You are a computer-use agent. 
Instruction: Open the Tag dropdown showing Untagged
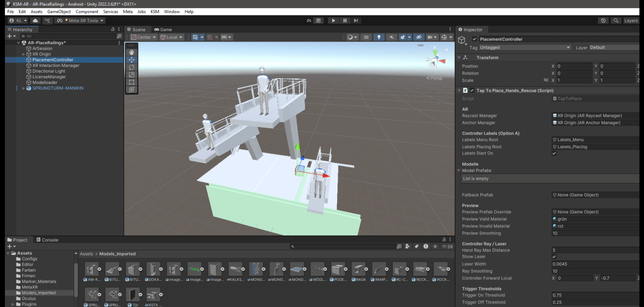tap(525, 47)
